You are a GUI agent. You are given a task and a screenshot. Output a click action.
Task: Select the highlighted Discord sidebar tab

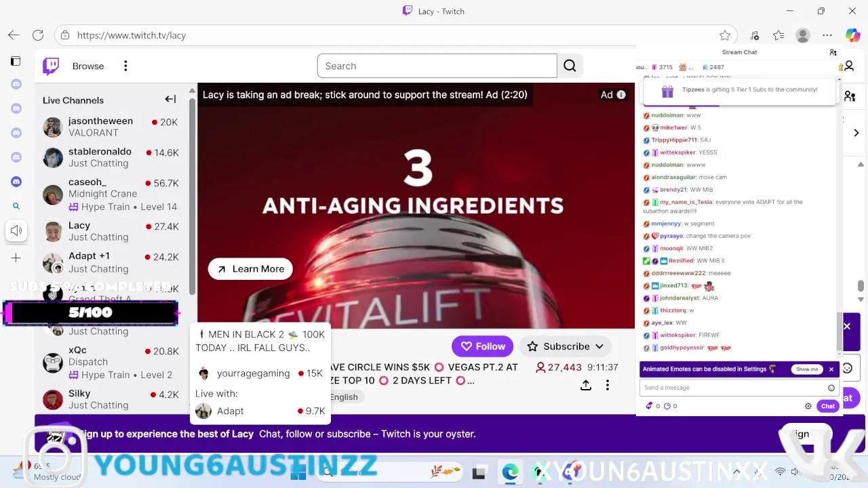tap(16, 182)
